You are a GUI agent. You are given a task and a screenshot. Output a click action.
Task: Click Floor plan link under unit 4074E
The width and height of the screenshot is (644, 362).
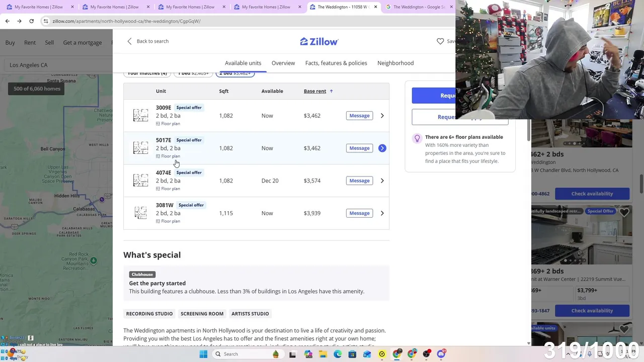(168, 189)
